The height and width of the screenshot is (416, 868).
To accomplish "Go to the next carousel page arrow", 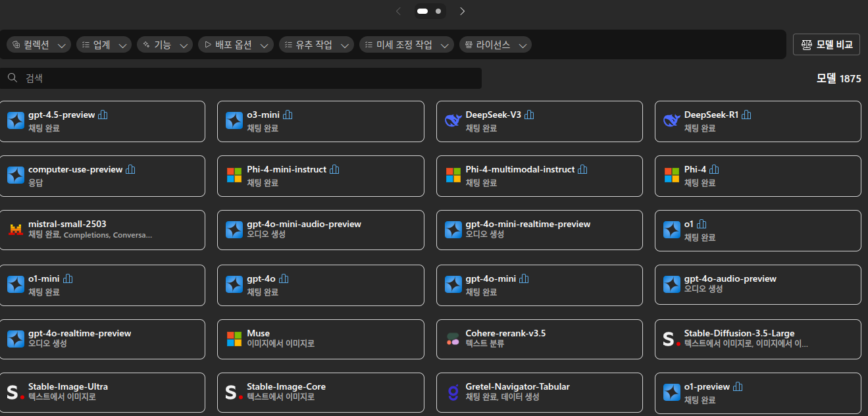I will coord(462,11).
